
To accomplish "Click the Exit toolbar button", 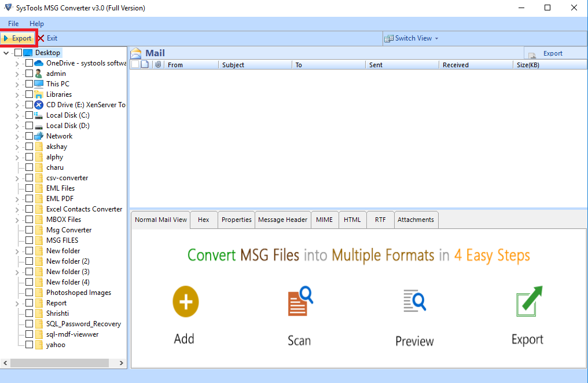I will tap(47, 38).
